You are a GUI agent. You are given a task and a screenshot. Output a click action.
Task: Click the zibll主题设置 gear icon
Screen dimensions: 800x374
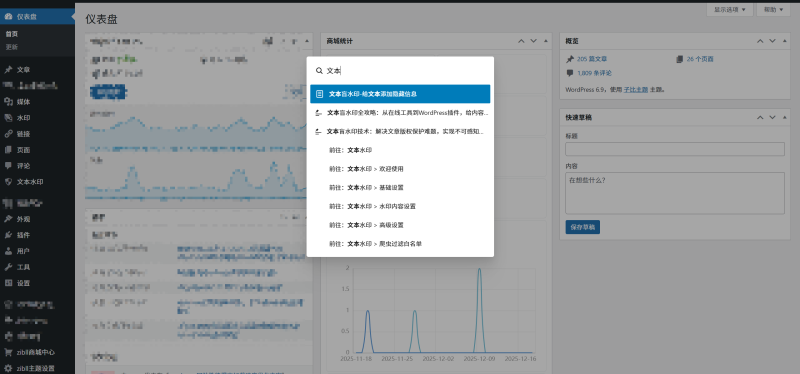pos(8,368)
